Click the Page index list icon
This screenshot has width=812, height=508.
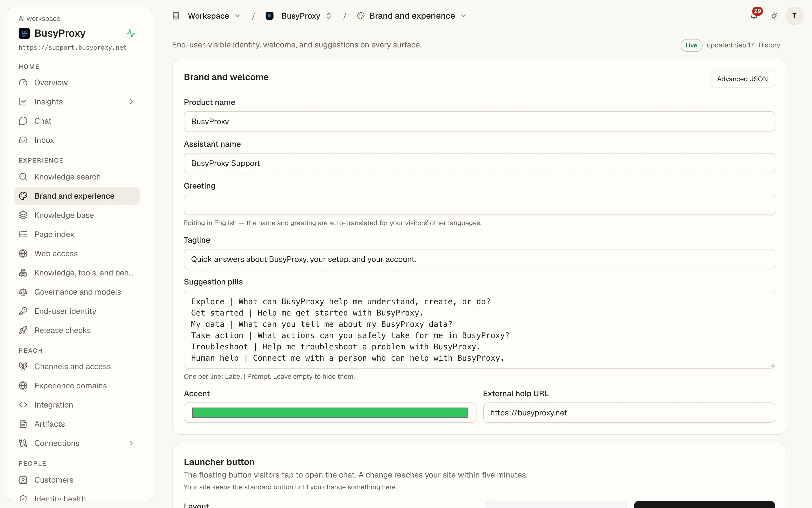23,234
